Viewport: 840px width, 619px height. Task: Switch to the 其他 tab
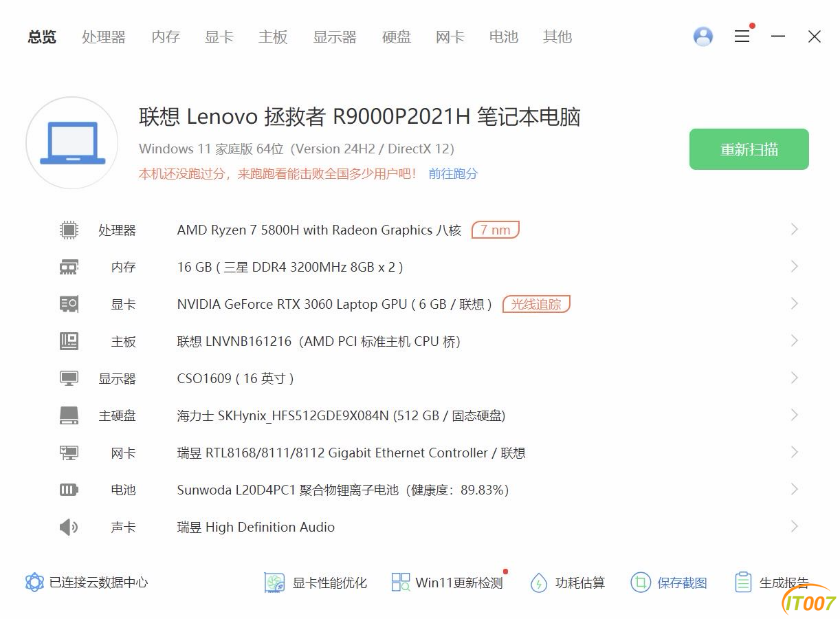[557, 37]
